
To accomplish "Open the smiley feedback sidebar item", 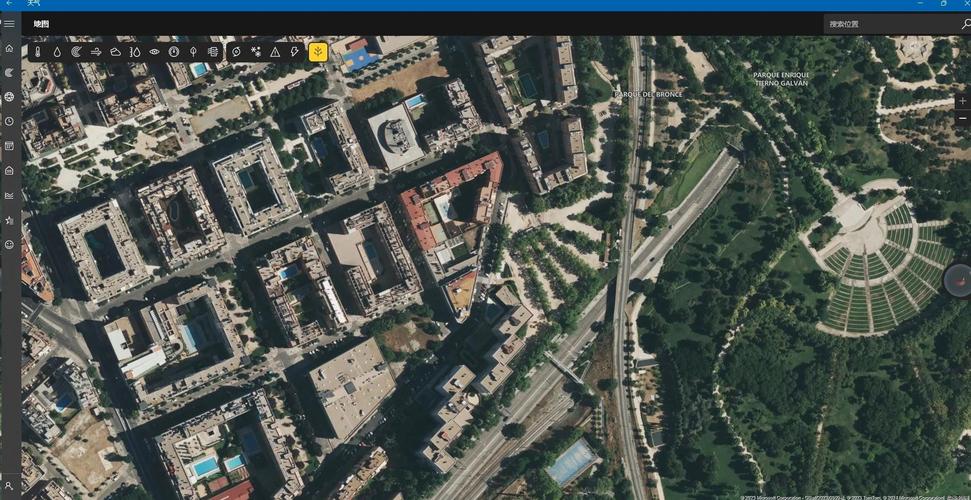I will point(9,245).
